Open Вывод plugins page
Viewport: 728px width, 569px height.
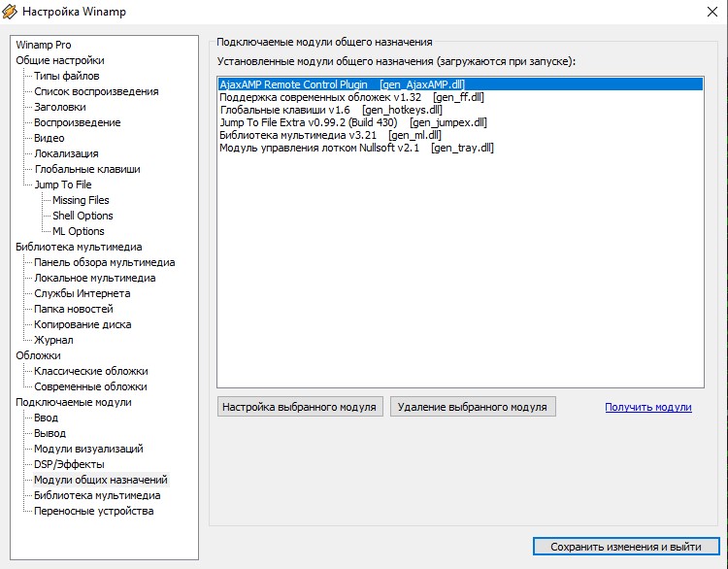pos(50,433)
